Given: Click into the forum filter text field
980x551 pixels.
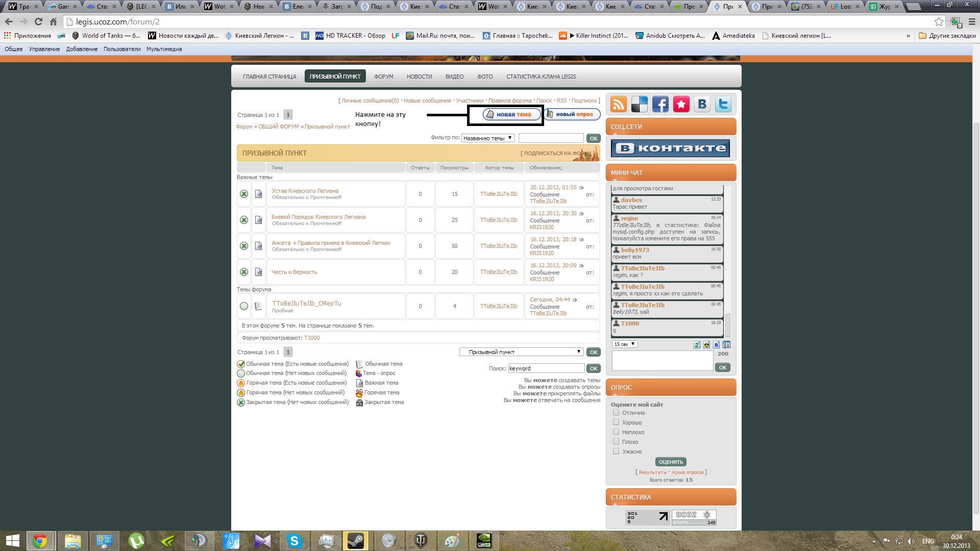Looking at the screenshot, I should coord(551,138).
